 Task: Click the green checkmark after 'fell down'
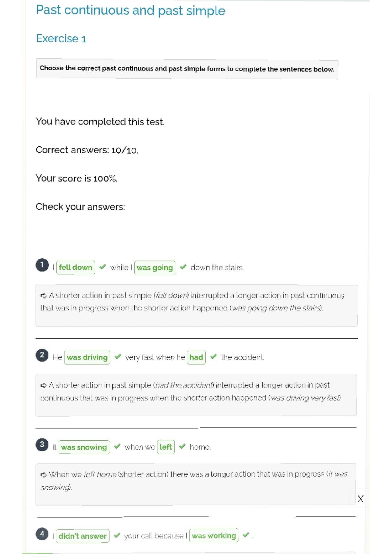103,267
